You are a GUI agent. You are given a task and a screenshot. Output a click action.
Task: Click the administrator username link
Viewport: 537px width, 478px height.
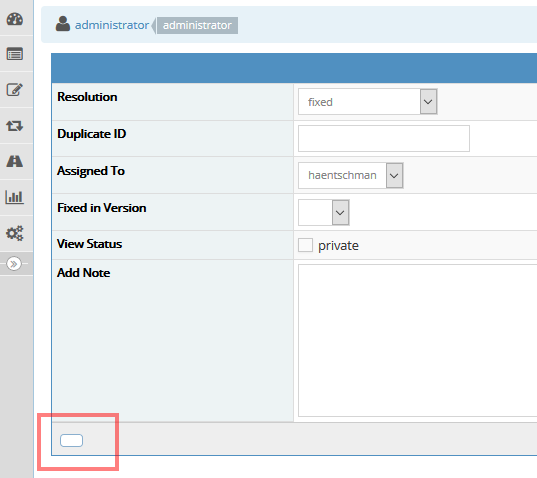coord(112,25)
